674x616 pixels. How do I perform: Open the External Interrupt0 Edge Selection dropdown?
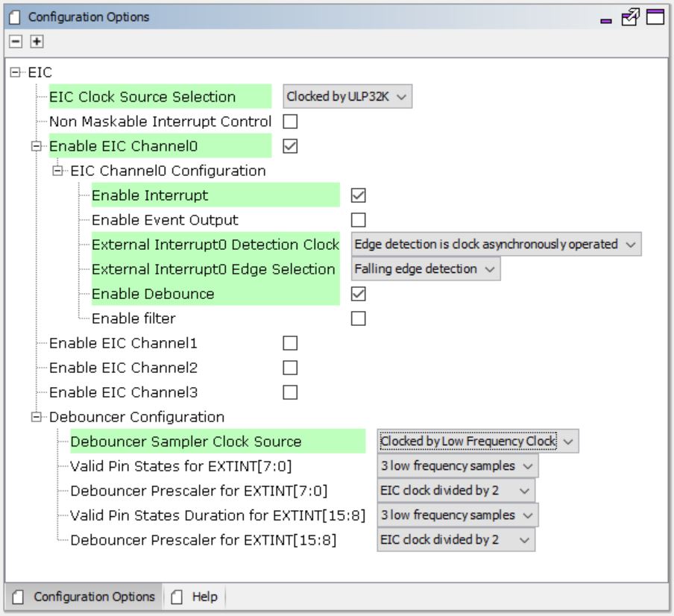click(426, 269)
